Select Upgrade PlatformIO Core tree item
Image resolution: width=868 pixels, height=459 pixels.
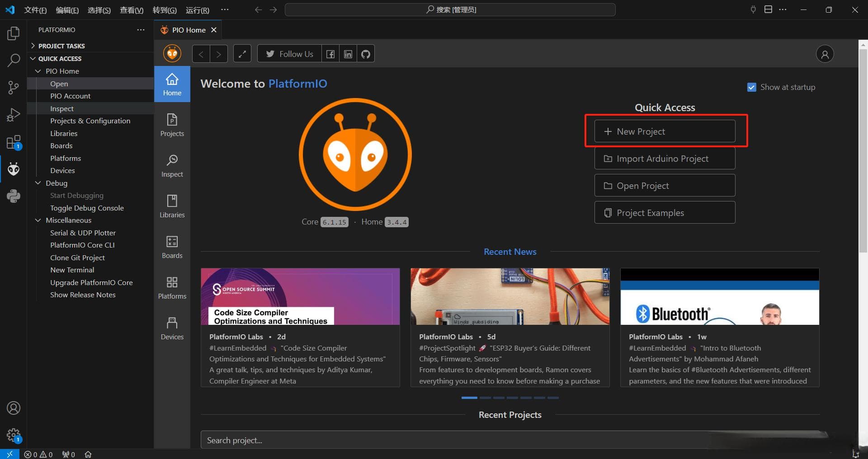[x=90, y=282]
